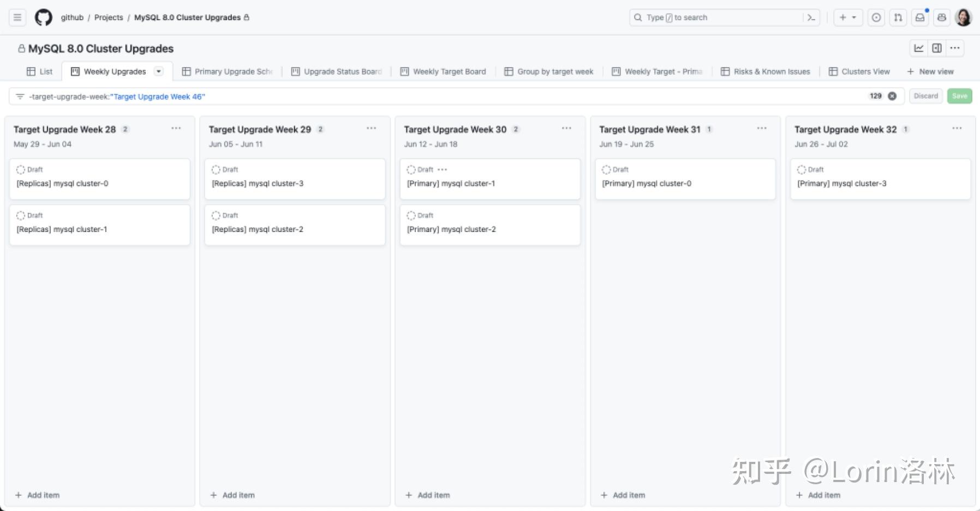This screenshot has height=511, width=980.
Task: Add item to Week 31 column
Action: [623, 495]
